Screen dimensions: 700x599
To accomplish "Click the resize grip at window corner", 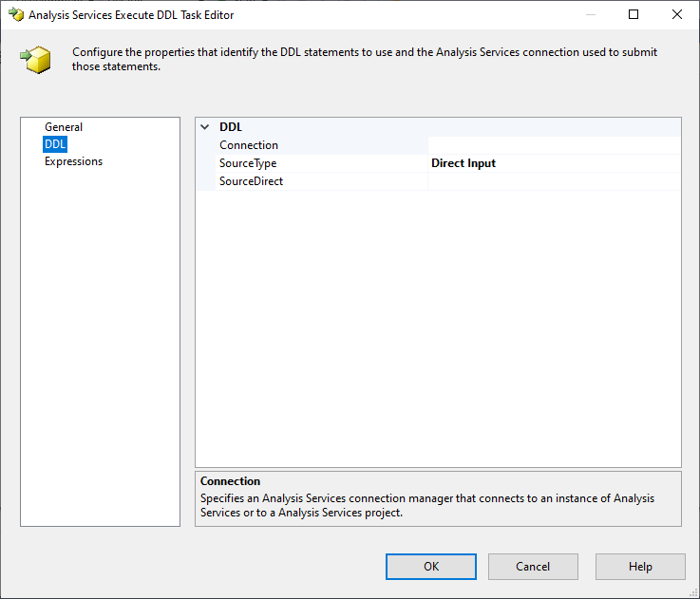I will click(x=693, y=592).
